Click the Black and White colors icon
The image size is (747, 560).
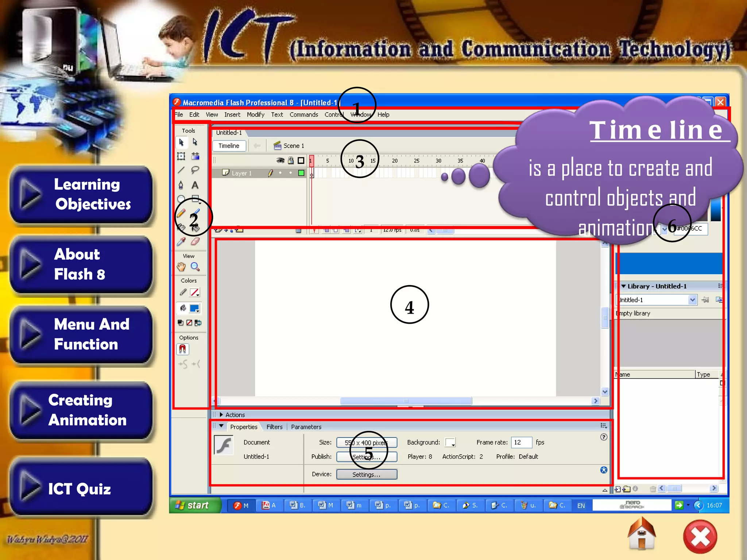tap(181, 323)
